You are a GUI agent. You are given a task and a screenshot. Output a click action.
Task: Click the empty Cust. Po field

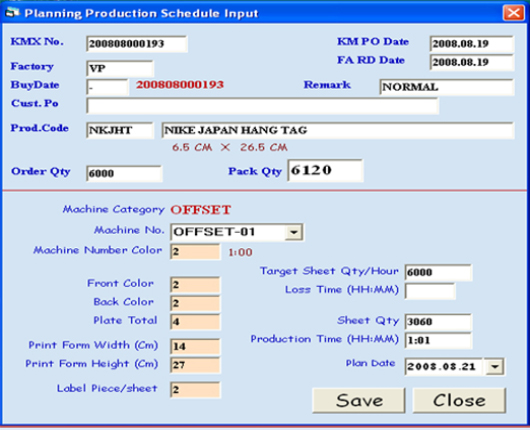(262, 106)
